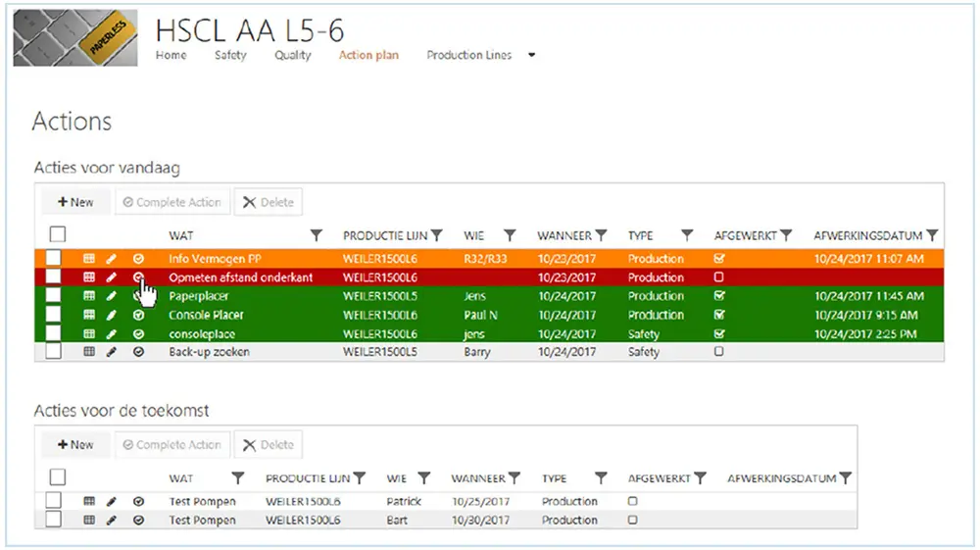The width and height of the screenshot is (980, 550).
Task: Open PRODUCTIE LIJN filter in today's actions
Action: click(x=437, y=235)
